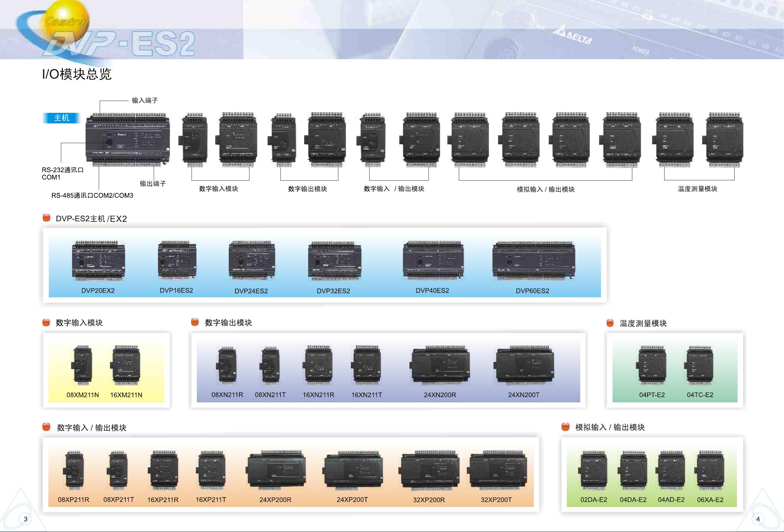Pick the 04PT-E2 temperature module image
Image resolution: width=784 pixels, height=532 pixels.
tap(651, 366)
